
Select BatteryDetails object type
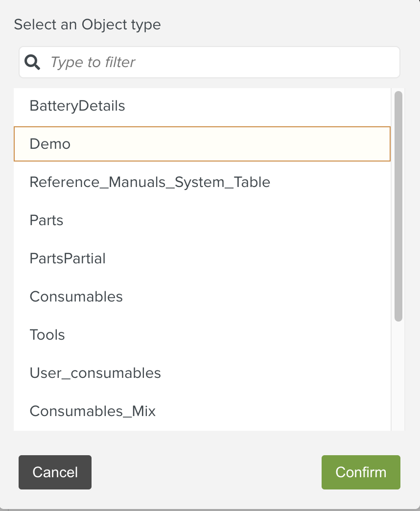point(77,106)
